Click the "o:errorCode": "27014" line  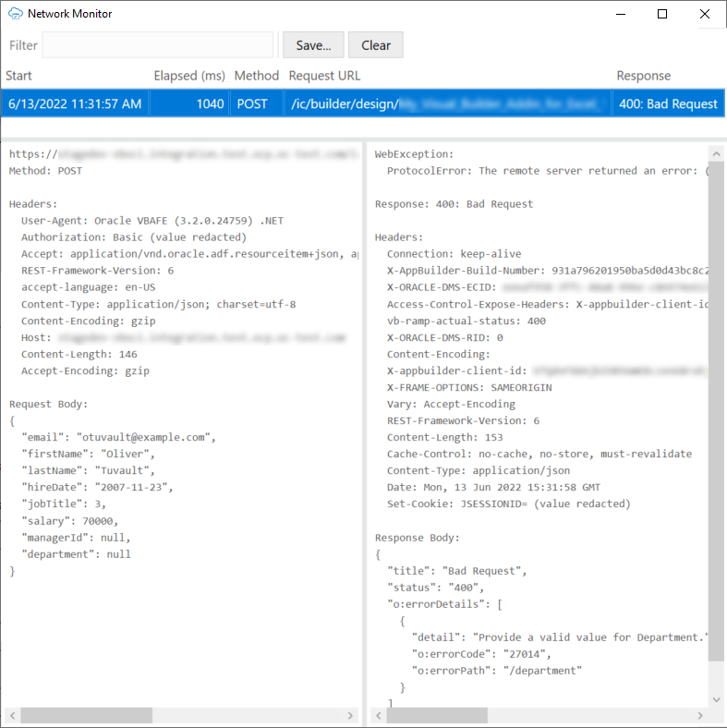click(481, 654)
